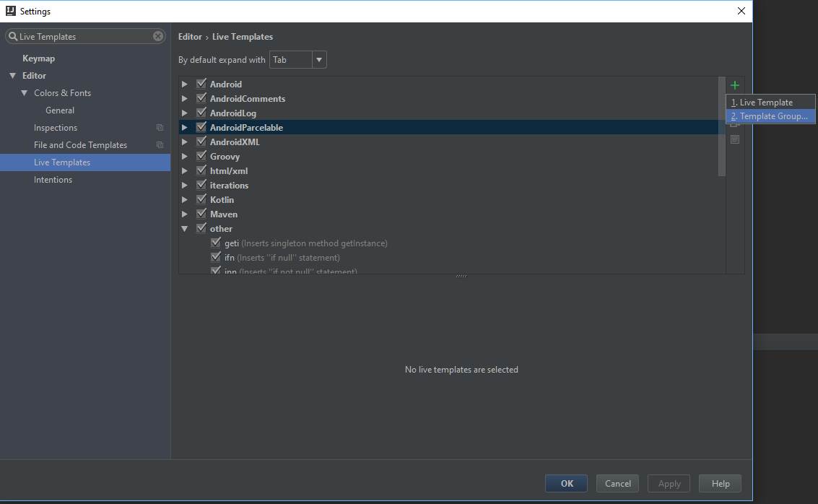This screenshot has height=504, width=818.
Task: Disable the geti live template checkbox
Action: tap(216, 243)
